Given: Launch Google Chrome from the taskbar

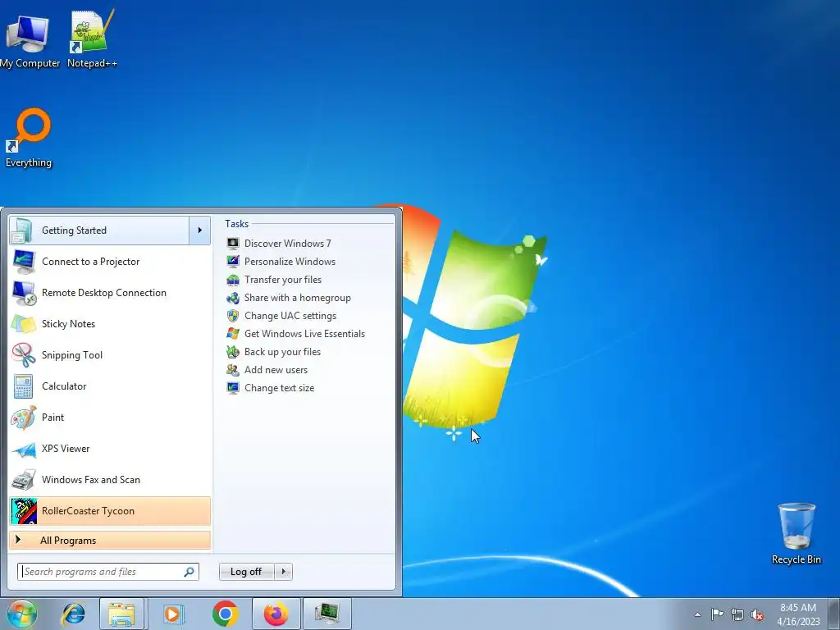Looking at the screenshot, I should (225, 614).
